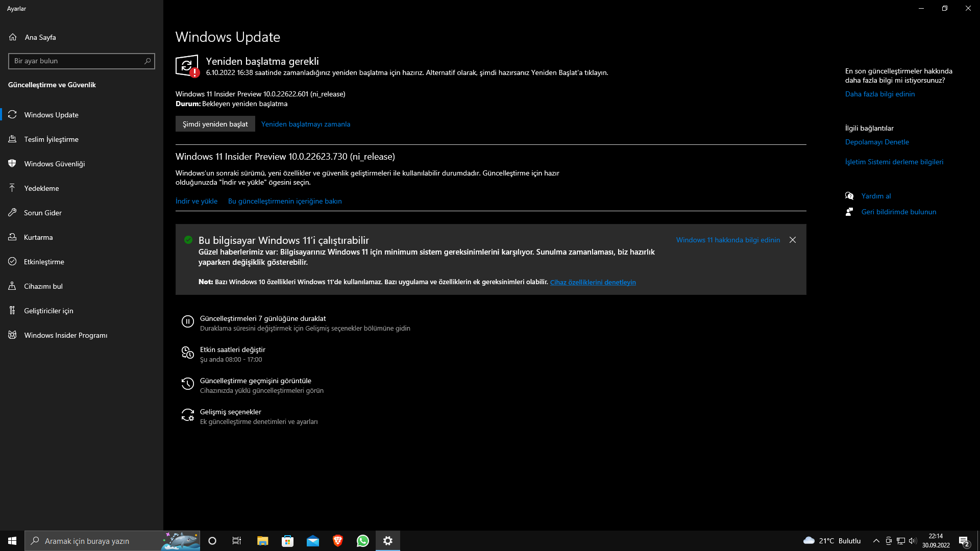Open Cihaz özelliklerini denetleyin link
Viewport: 980px width, 551px height.
point(593,282)
